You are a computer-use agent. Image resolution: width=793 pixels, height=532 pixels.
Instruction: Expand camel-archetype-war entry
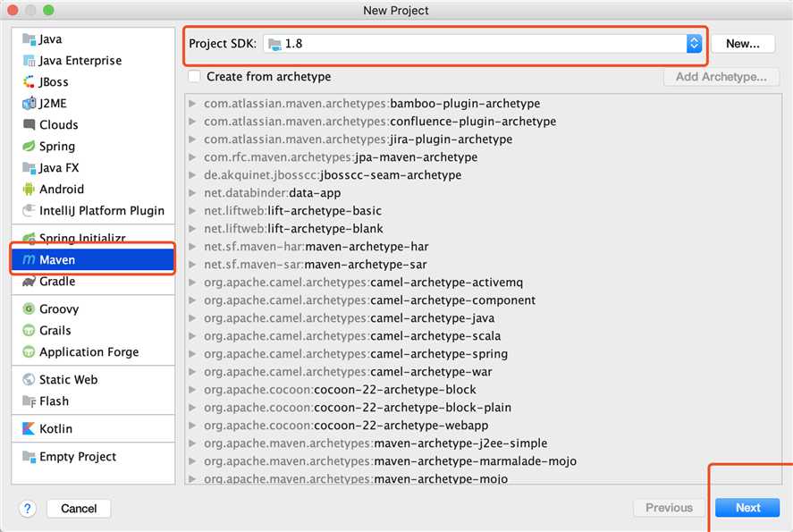click(x=192, y=372)
